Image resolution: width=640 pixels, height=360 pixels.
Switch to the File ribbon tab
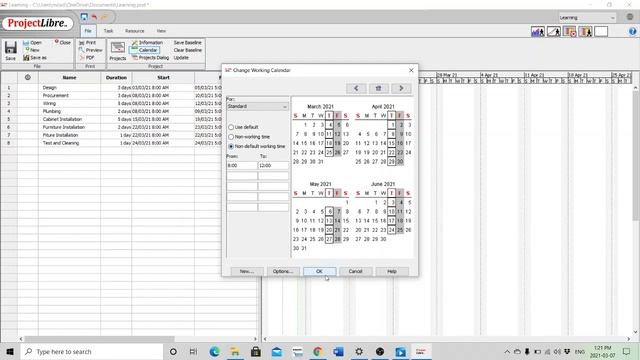(88, 31)
